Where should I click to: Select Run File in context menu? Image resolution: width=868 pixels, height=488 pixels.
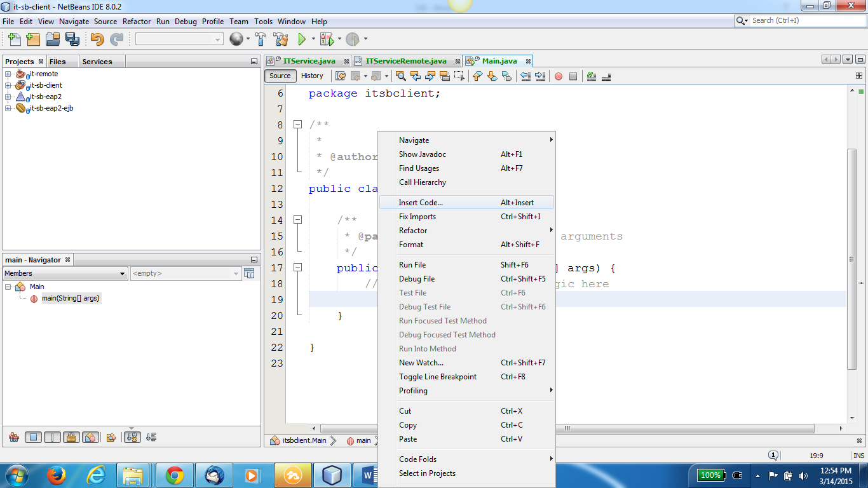[x=466, y=265]
